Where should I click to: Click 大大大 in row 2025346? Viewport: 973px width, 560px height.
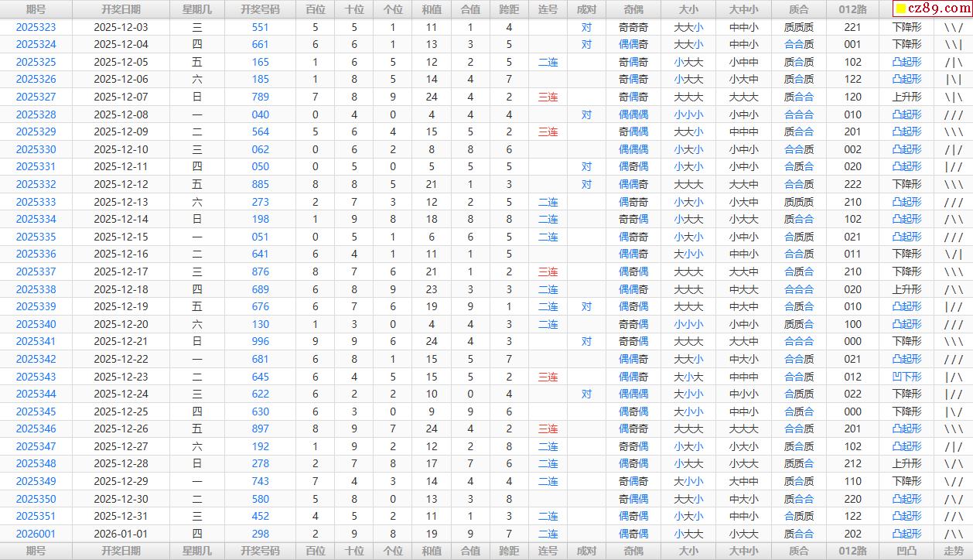tap(688, 429)
